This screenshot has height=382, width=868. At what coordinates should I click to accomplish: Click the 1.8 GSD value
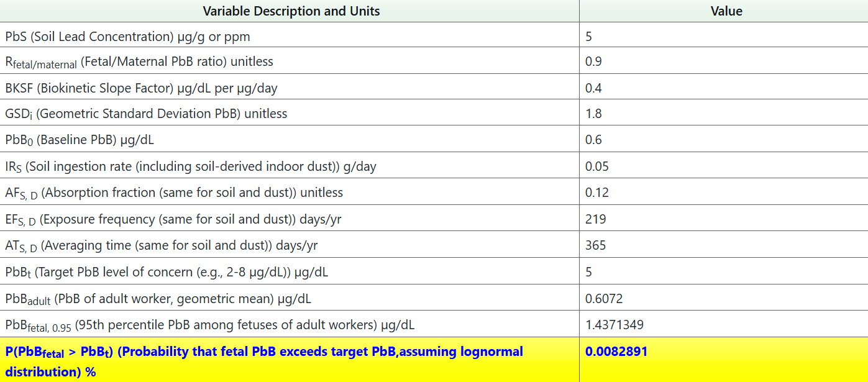(x=593, y=114)
